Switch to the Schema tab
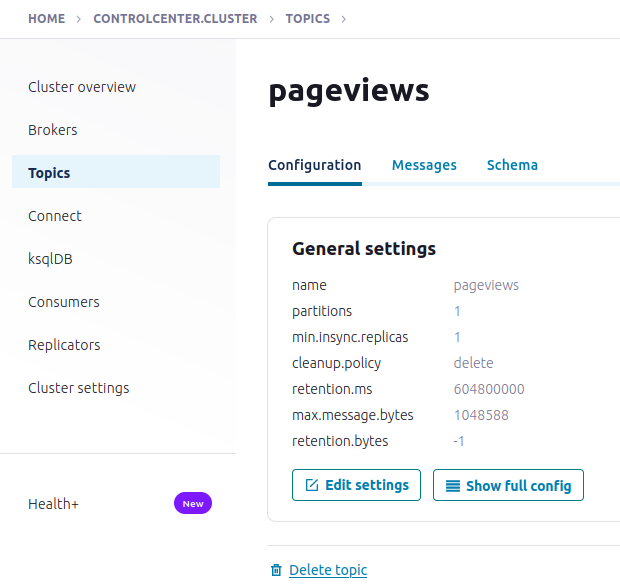 pos(512,165)
